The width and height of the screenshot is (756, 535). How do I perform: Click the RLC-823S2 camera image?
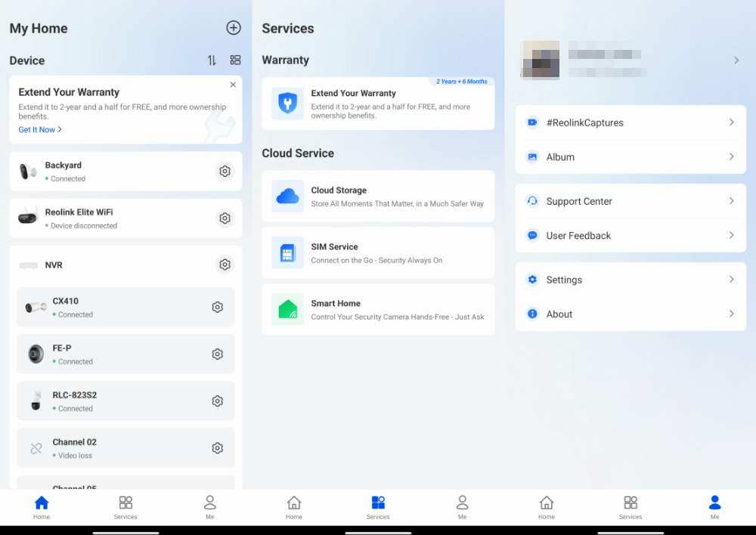(x=36, y=401)
